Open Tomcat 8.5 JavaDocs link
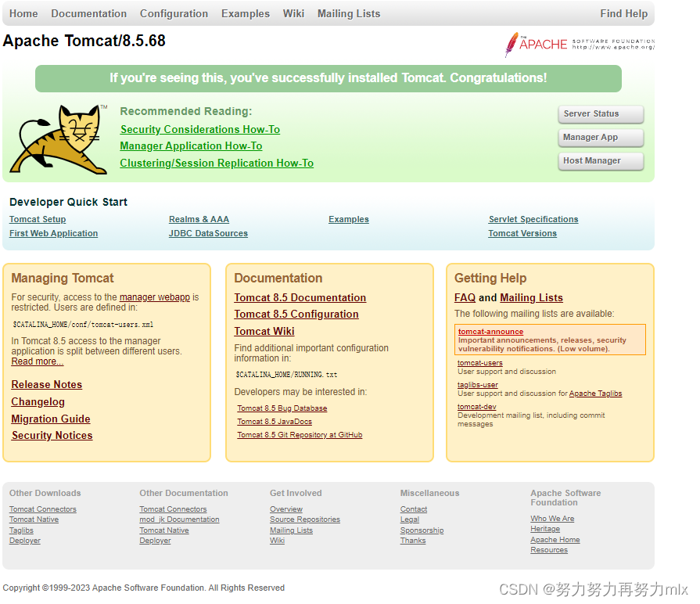This screenshot has height=604, width=700. coord(275,422)
